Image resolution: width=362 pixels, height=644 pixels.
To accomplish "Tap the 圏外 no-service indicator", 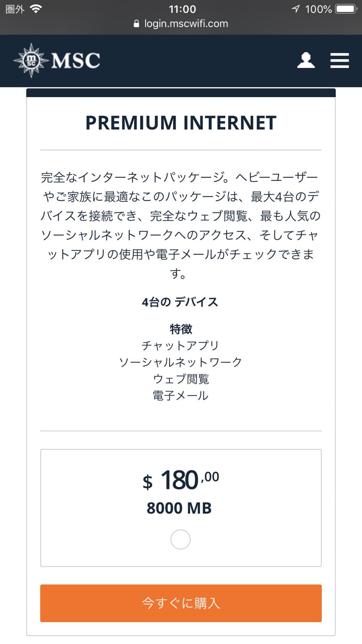I will [15, 9].
